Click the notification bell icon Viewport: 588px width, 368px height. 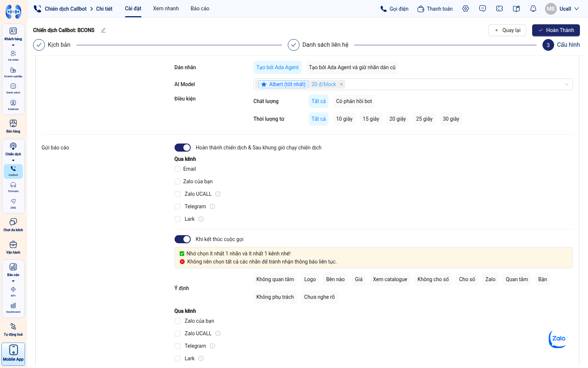[533, 8]
